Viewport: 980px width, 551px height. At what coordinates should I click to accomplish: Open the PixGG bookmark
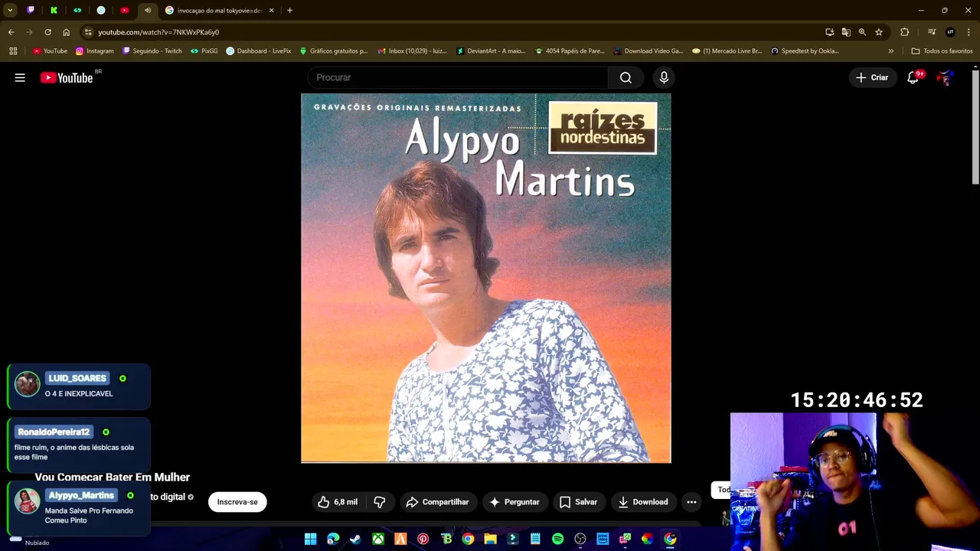(x=204, y=51)
